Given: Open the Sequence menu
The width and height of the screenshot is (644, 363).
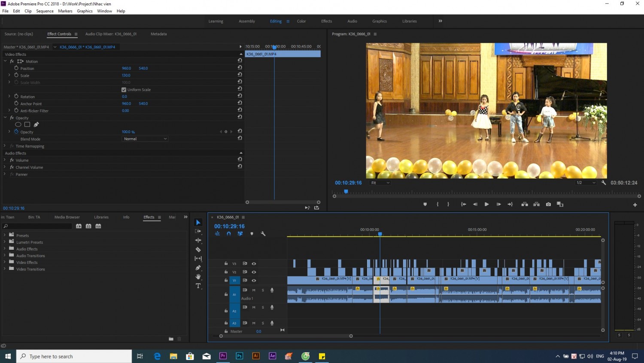Looking at the screenshot, I should click(45, 11).
